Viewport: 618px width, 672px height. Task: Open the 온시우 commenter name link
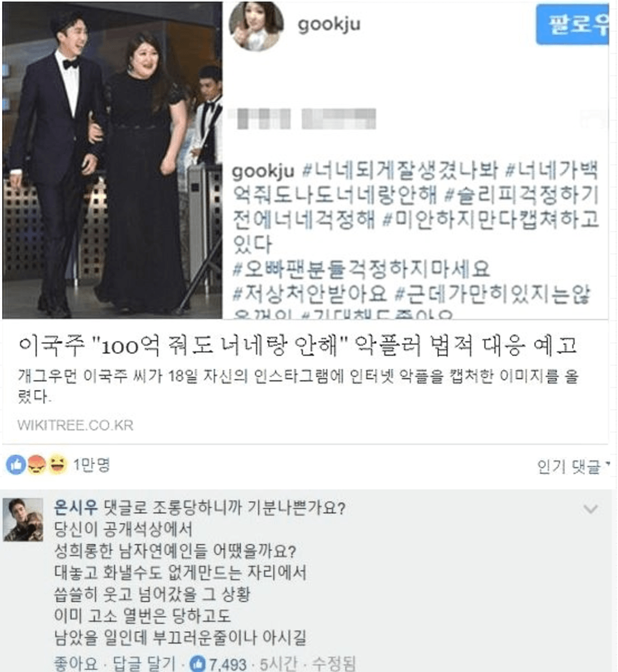[x=76, y=507]
